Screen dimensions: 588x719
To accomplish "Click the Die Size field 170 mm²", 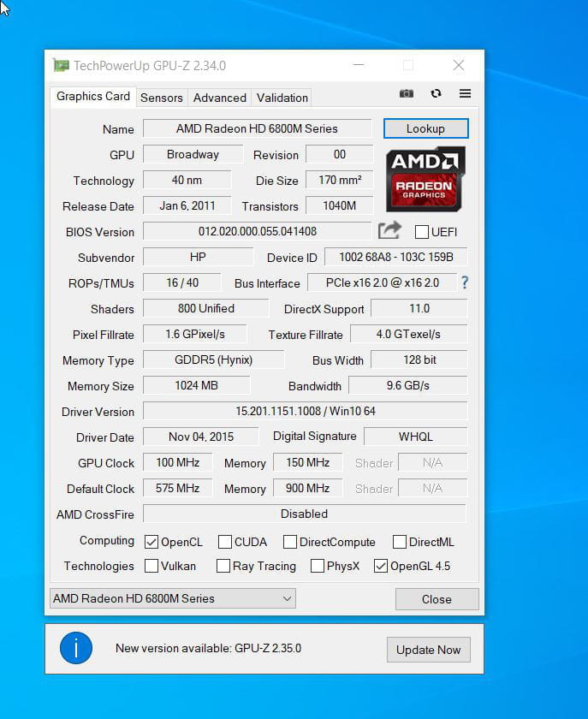I will click(340, 180).
